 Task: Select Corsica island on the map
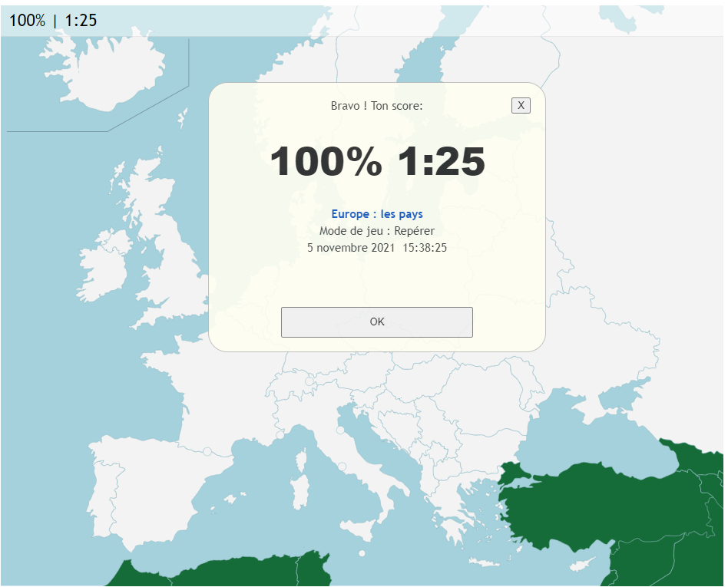301,460
